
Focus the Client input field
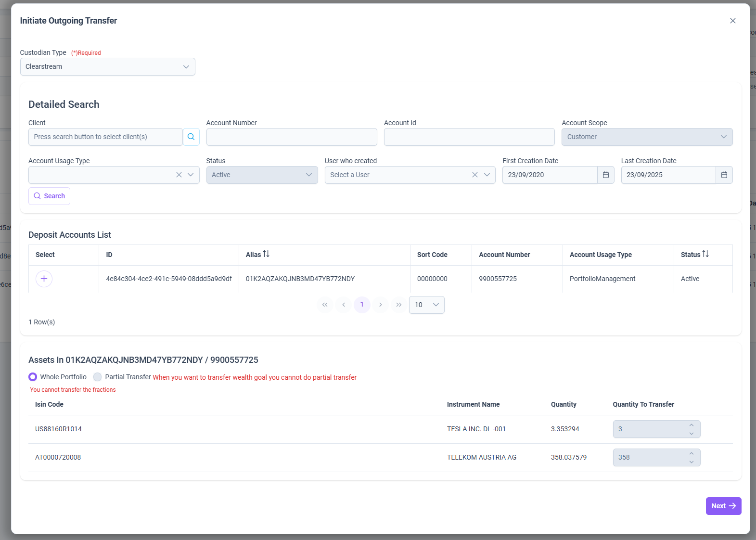pos(105,137)
